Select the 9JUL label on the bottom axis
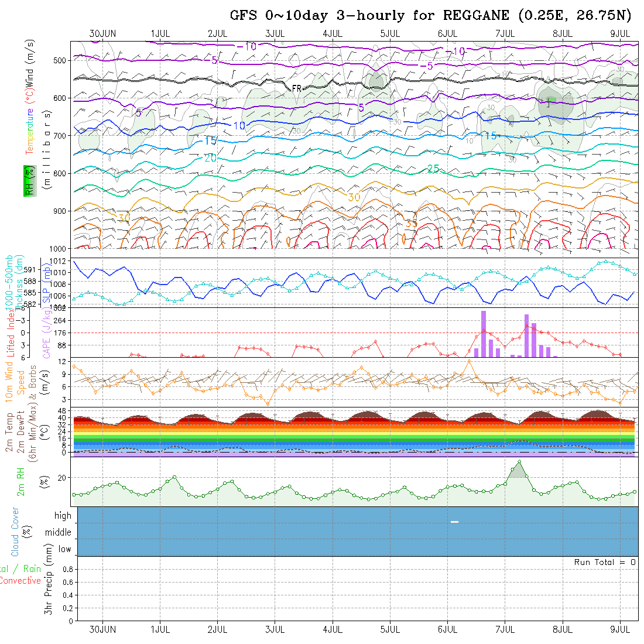 coord(620,630)
